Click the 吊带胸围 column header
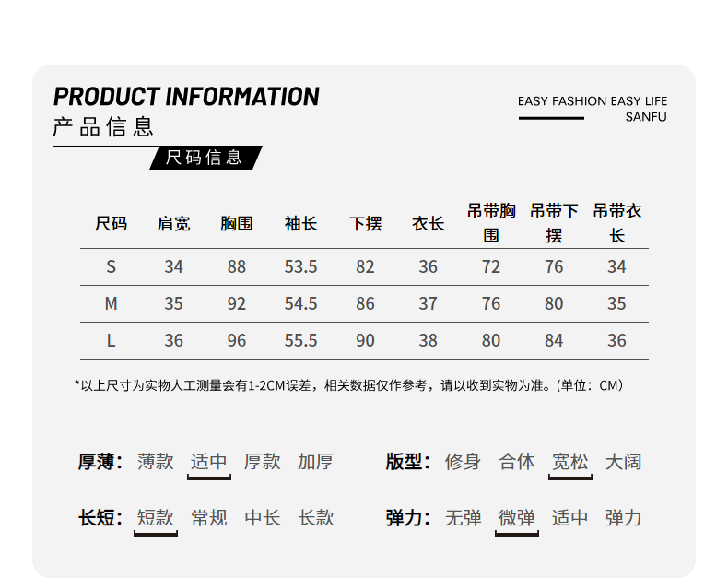 click(491, 223)
